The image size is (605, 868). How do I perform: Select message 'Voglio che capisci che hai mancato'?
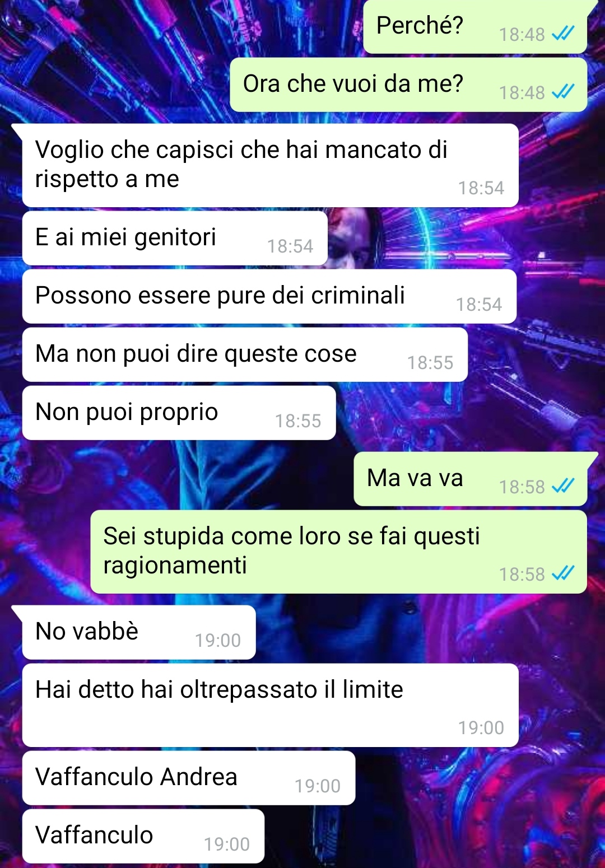(270, 165)
